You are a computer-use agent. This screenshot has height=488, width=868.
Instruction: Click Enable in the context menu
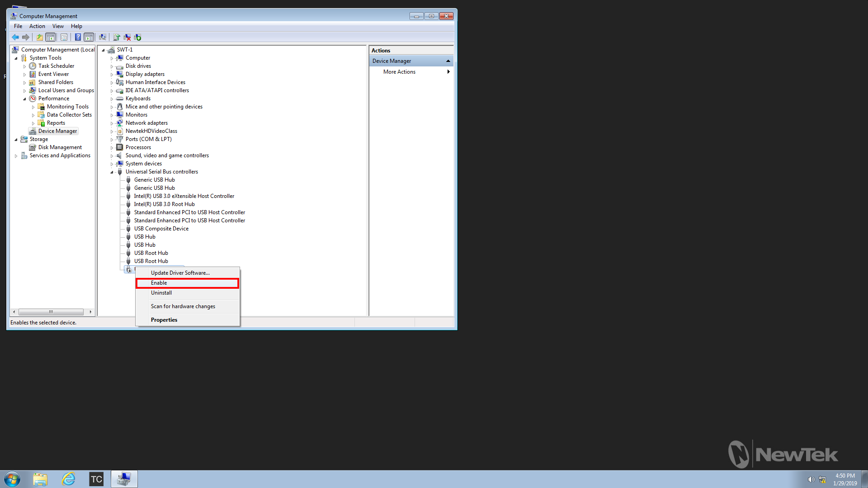(x=159, y=282)
